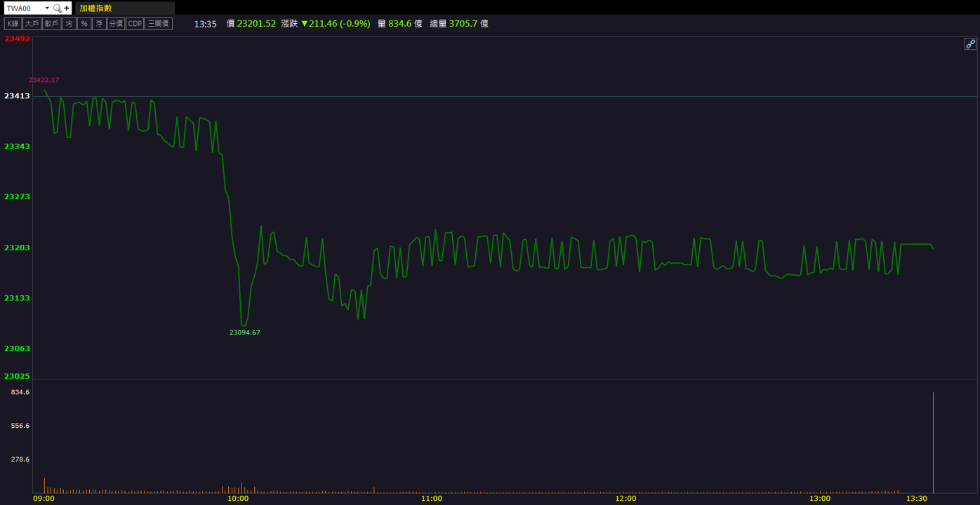The width and height of the screenshot is (980, 505).
Task: Toggle the 散戶 button
Action: pos(51,24)
